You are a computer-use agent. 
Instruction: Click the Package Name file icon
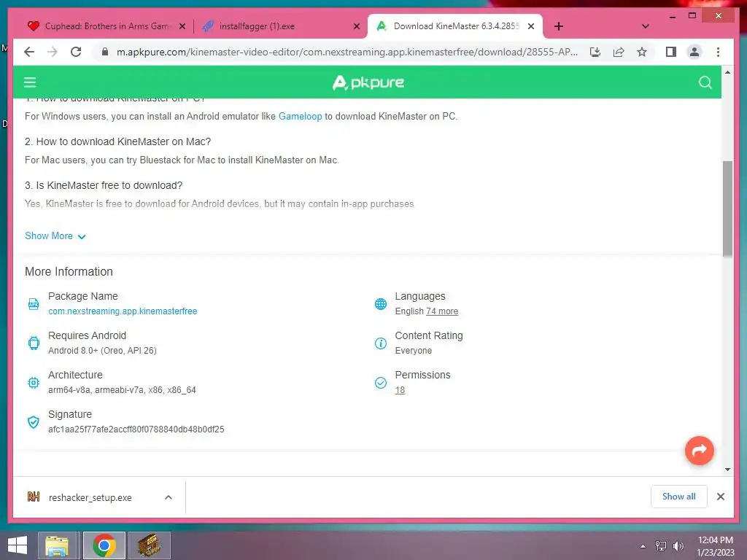34,304
